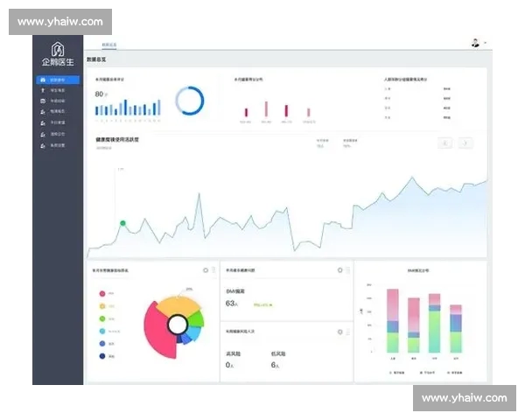Toggle the yellow legend item of pie chart
Viewport: 525px width, 420px height.
pos(102,306)
